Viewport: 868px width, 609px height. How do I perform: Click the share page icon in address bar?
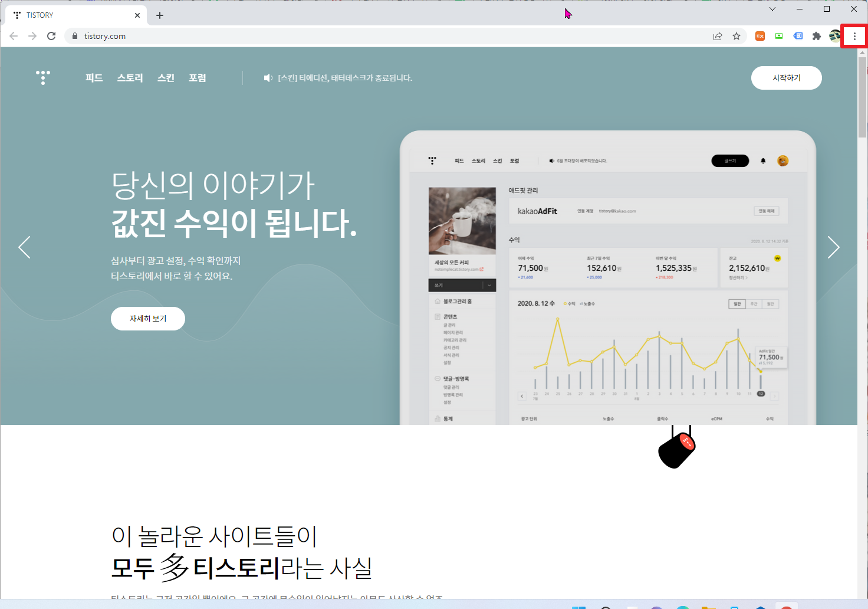(718, 36)
